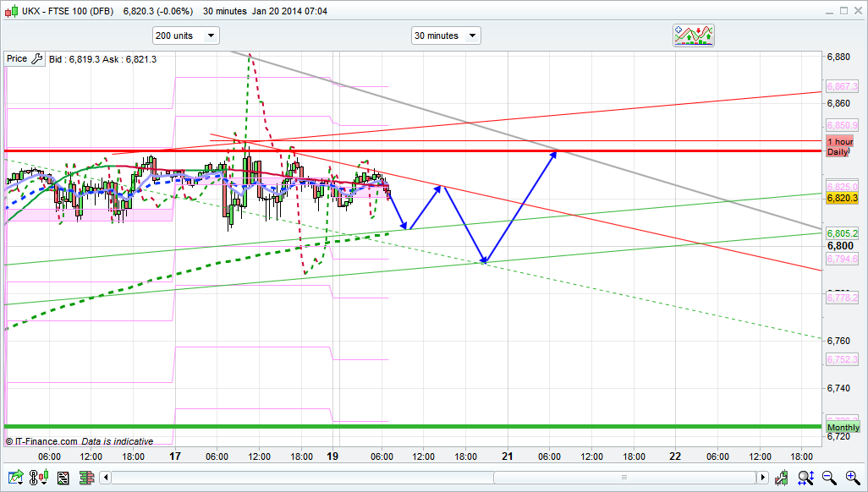This screenshot has height=492, width=868.
Task: Click the red-green order book icon
Action: (86, 478)
